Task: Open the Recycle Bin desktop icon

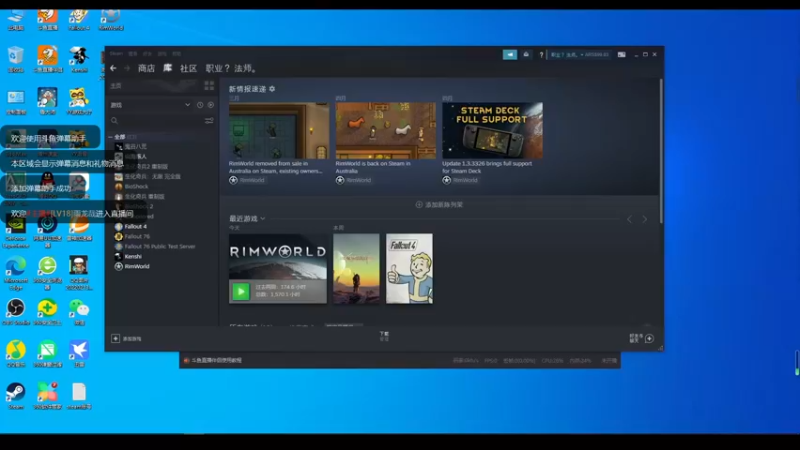Action: point(15,59)
